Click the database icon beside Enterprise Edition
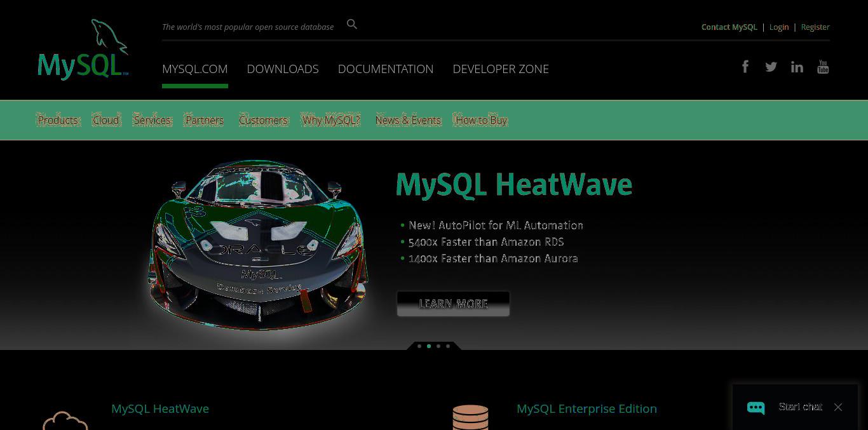 point(470,417)
